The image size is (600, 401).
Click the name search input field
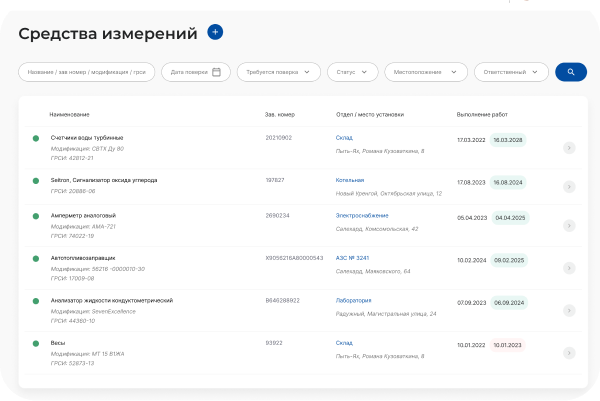pyautogui.click(x=86, y=72)
